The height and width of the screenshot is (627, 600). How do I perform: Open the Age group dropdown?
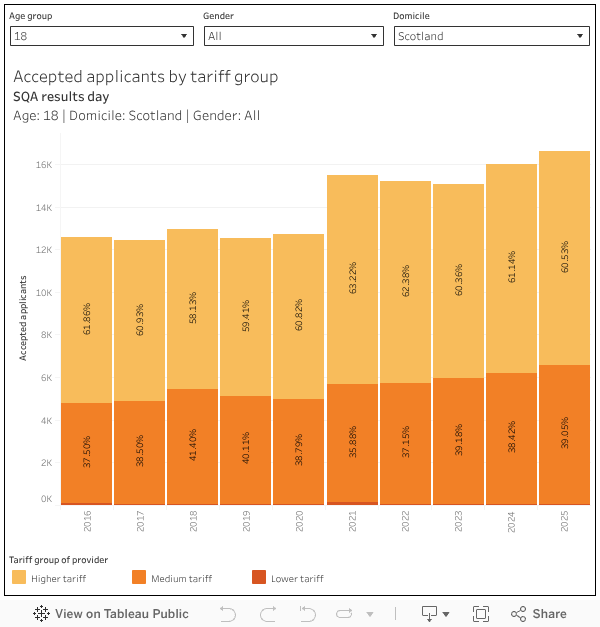pyautogui.click(x=101, y=36)
